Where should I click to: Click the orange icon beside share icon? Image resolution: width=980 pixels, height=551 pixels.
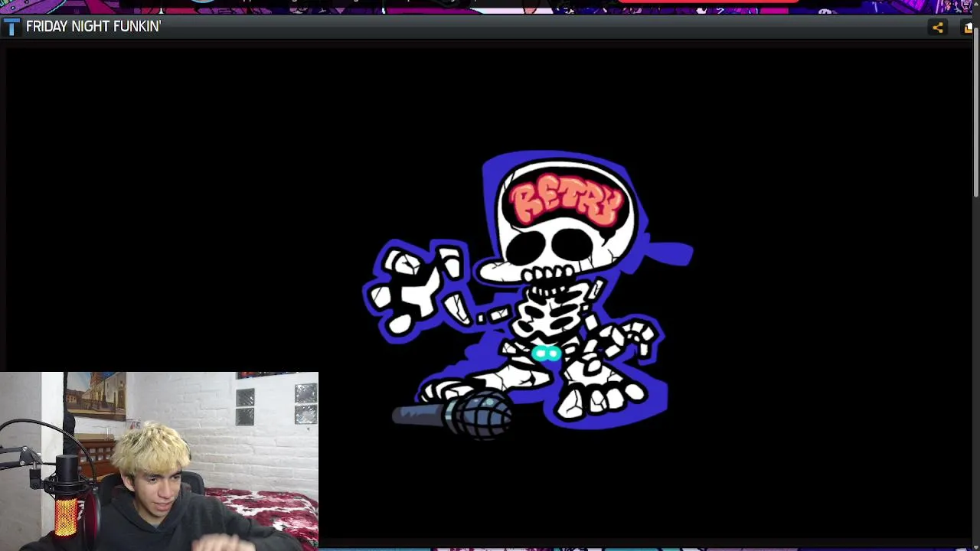(969, 28)
